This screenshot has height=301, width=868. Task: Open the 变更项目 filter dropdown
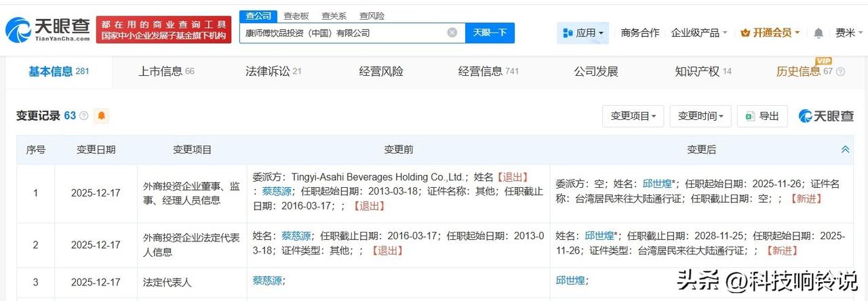(x=633, y=116)
